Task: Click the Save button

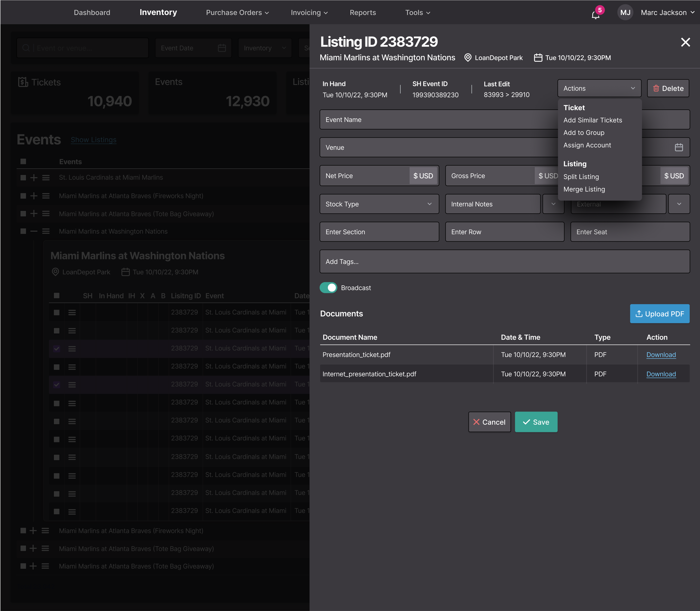Action: 536,422
